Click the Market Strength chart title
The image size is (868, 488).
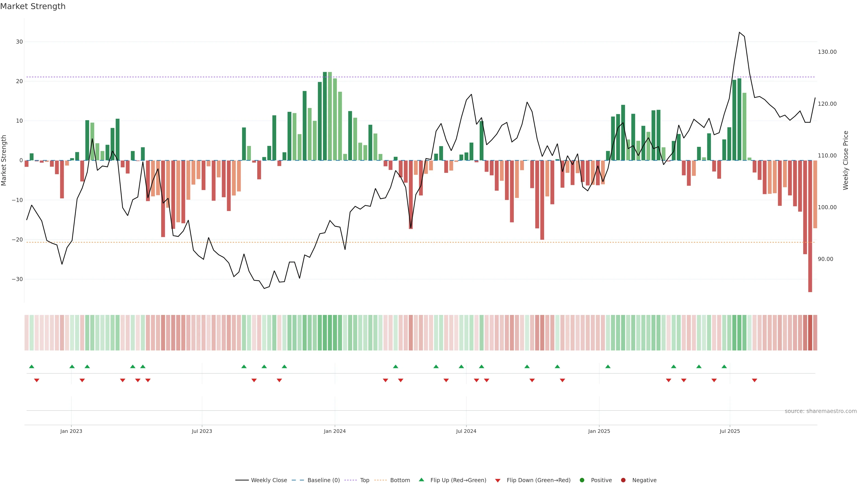33,6
